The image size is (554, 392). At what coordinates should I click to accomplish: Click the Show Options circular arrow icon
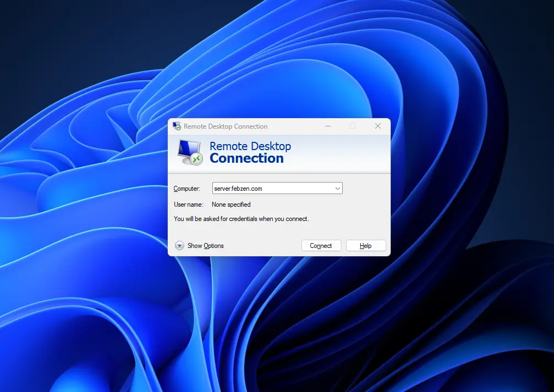click(179, 246)
